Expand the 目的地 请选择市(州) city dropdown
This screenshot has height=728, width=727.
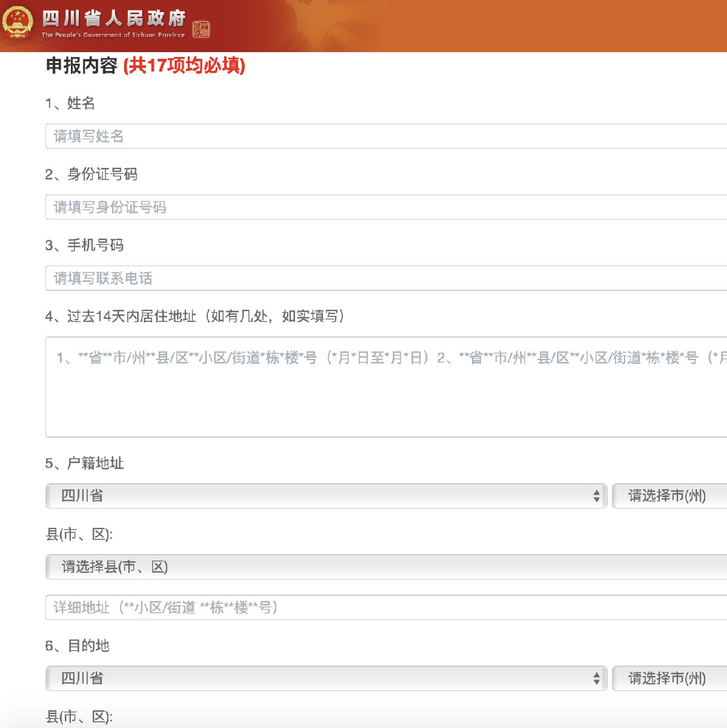click(669, 678)
